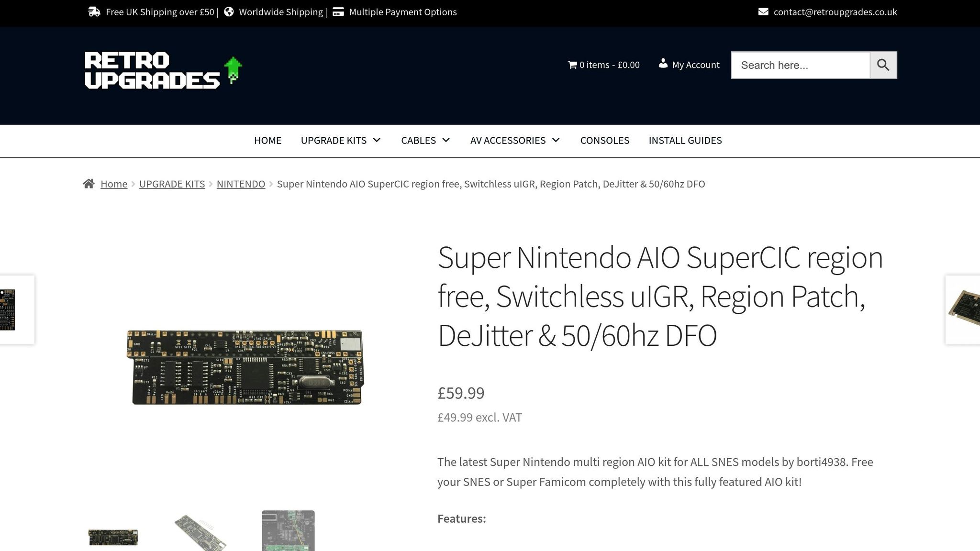Focus the 'Search here...' input field
The height and width of the screenshot is (551, 980).
click(801, 65)
